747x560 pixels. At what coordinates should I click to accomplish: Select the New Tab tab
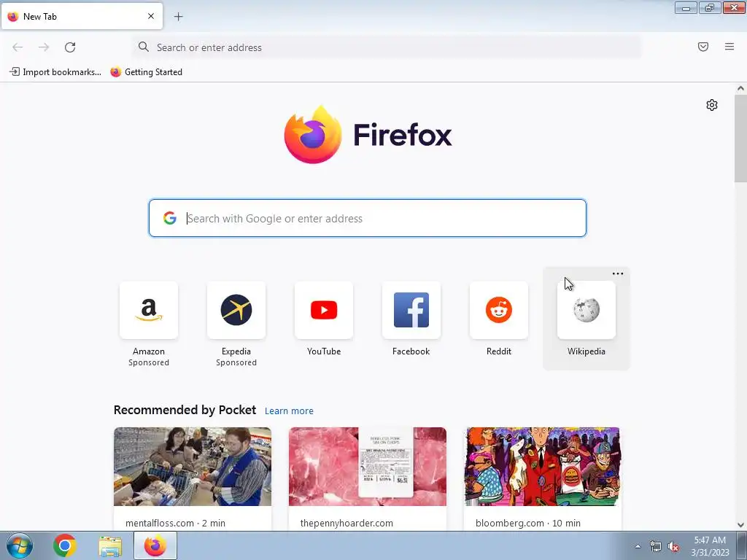pyautogui.click(x=82, y=16)
